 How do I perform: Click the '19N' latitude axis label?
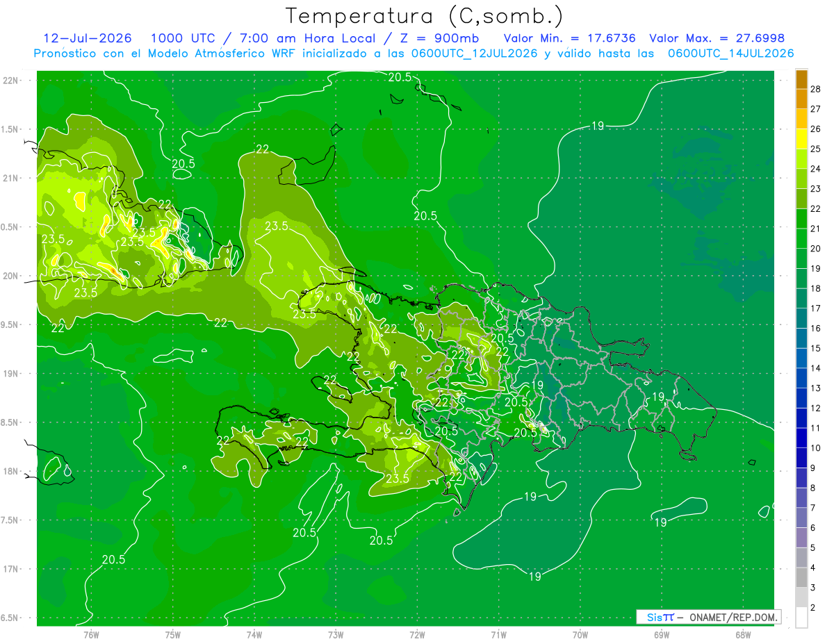(x=12, y=374)
